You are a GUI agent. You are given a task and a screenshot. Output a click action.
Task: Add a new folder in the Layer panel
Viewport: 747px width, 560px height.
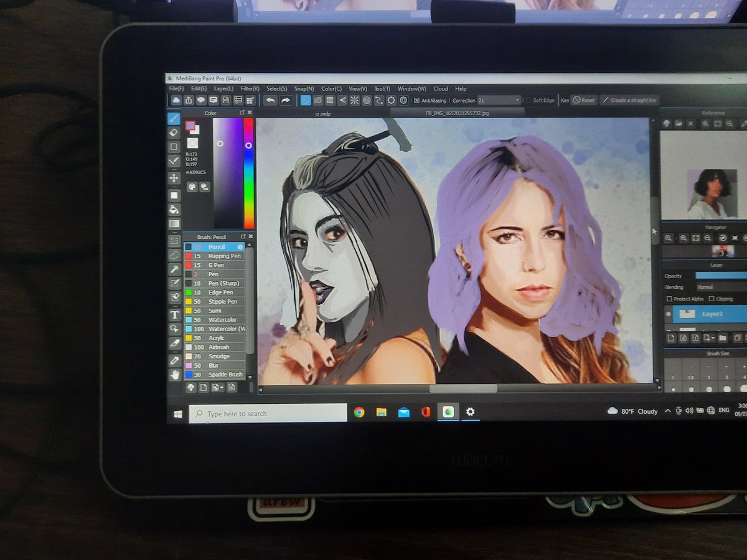point(722,338)
